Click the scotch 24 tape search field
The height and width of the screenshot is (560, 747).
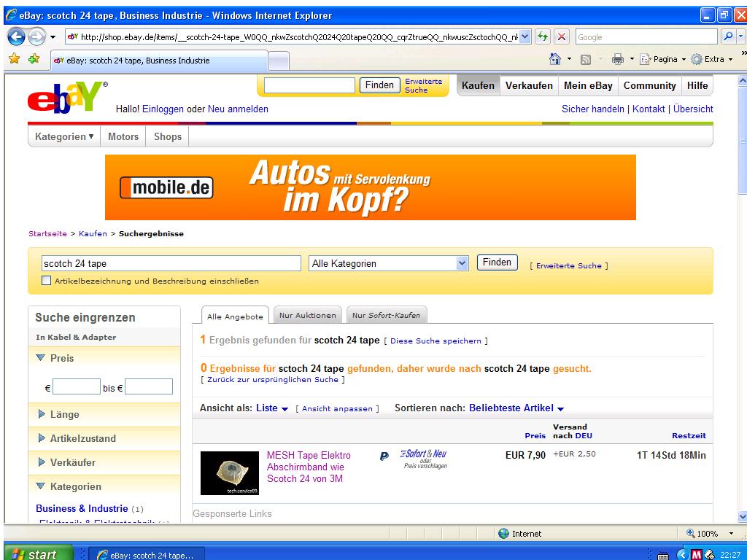171,263
